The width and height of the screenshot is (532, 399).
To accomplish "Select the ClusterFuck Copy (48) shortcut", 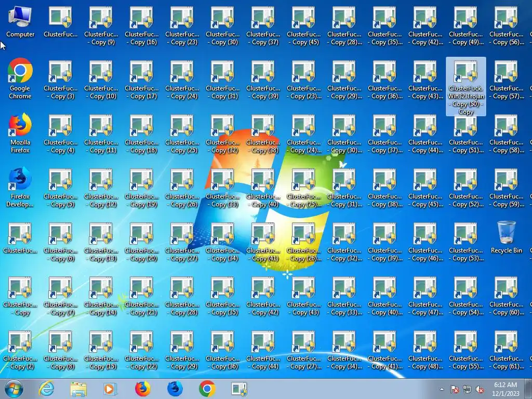I will coord(425,350).
